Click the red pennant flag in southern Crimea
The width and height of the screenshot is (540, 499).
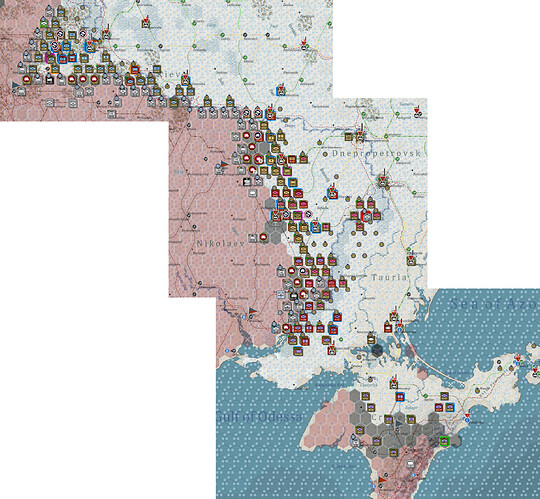(x=382, y=479)
